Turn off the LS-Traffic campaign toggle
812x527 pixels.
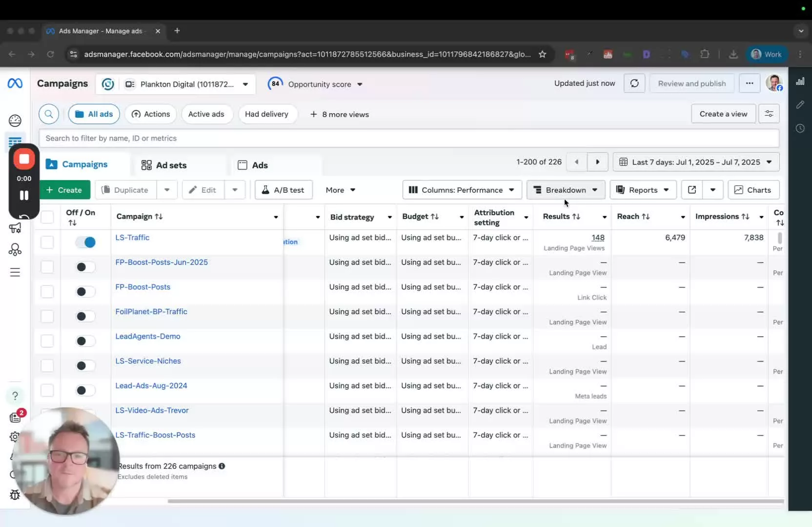pyautogui.click(x=85, y=242)
